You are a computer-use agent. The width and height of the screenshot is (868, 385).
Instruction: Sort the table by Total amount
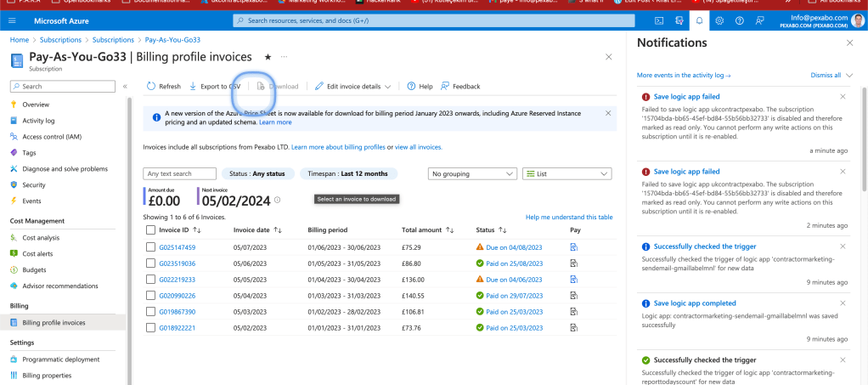tap(430, 229)
